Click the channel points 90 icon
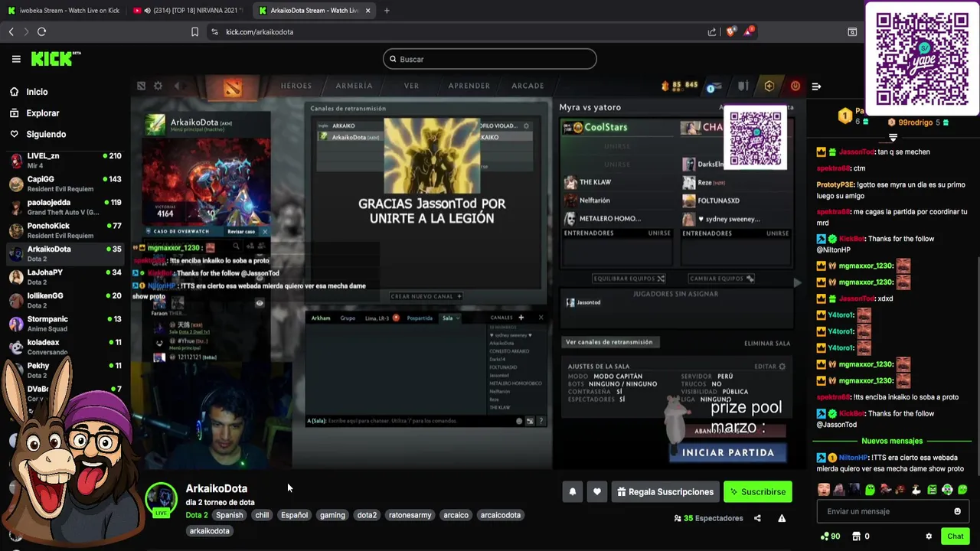Screen dimensions: 980x551 tap(830, 536)
